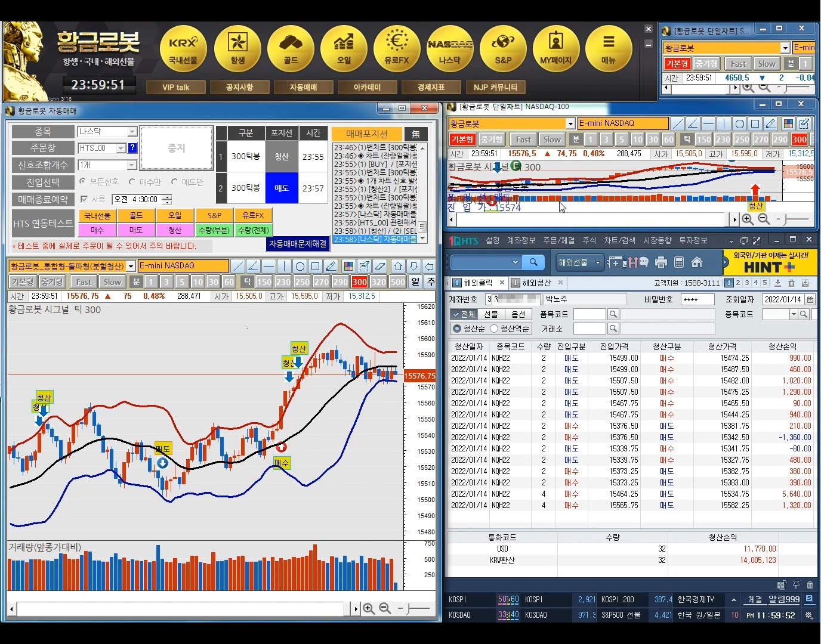Image resolution: width=821 pixels, height=644 pixels.
Task: Expand 해외선물 dropdown in HTS toolbar
Action: pyautogui.click(x=597, y=262)
